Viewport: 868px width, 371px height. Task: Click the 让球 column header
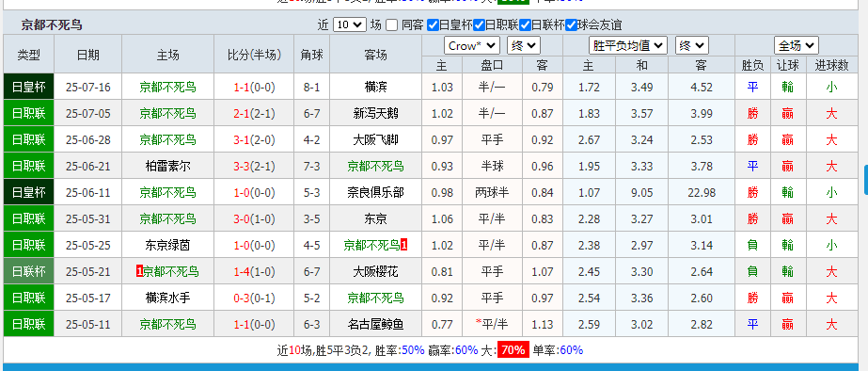coord(787,65)
